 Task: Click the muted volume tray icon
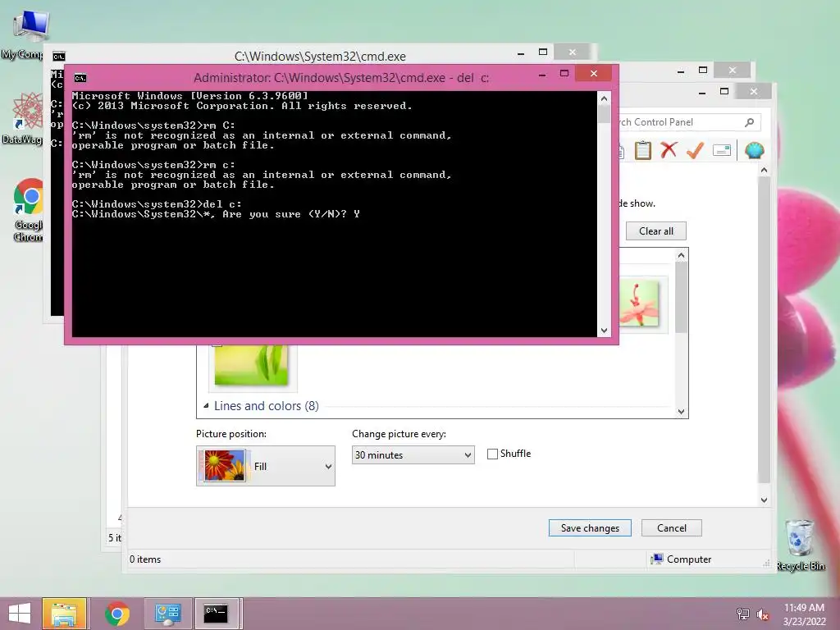tap(762, 614)
